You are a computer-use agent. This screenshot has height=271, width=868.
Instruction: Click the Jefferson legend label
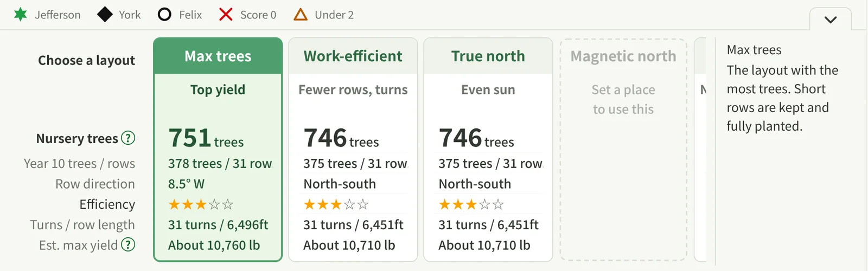tap(58, 15)
